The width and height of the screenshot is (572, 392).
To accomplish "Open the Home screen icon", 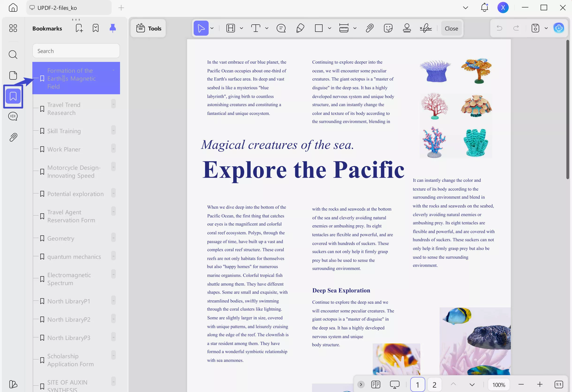I will click(13, 8).
